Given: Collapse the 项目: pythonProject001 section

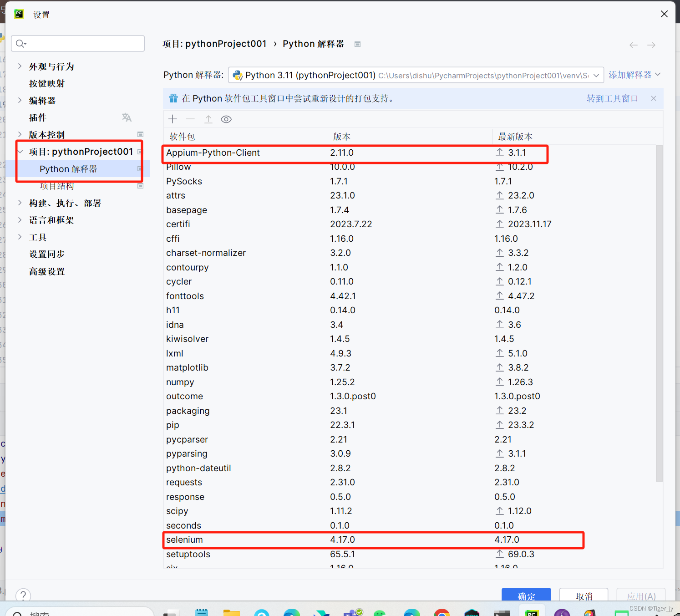Looking at the screenshot, I should (x=20, y=151).
